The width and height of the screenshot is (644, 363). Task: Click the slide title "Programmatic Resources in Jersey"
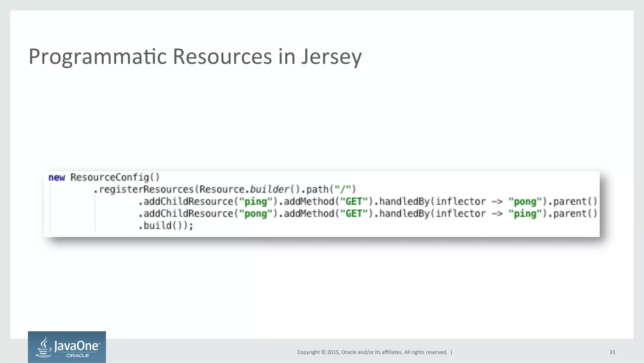point(195,57)
